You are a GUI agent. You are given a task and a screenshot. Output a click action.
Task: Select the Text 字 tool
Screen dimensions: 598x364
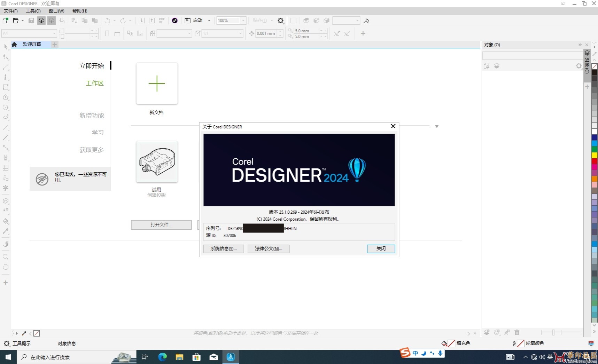pos(6,188)
